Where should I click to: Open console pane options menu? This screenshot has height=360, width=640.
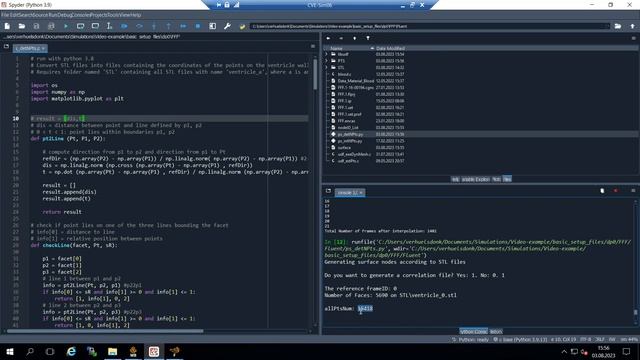click(633, 191)
